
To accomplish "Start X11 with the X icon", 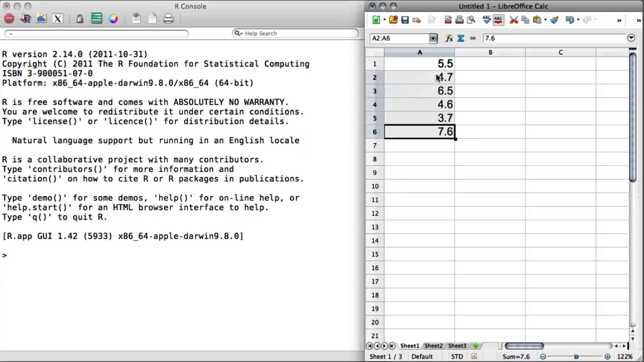I will point(58,18).
